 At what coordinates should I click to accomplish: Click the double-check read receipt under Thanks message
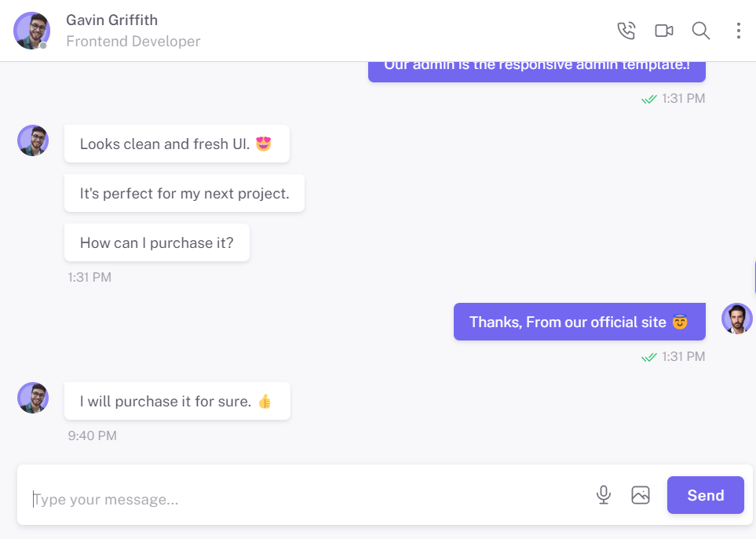649,357
